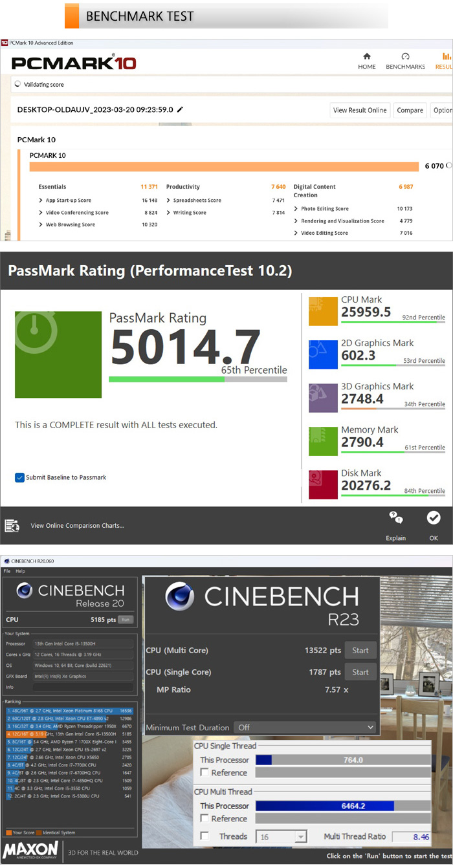Screen dimensions: 453x868
Task: Click the single thread 764.0 result bar
Action: click(x=343, y=760)
